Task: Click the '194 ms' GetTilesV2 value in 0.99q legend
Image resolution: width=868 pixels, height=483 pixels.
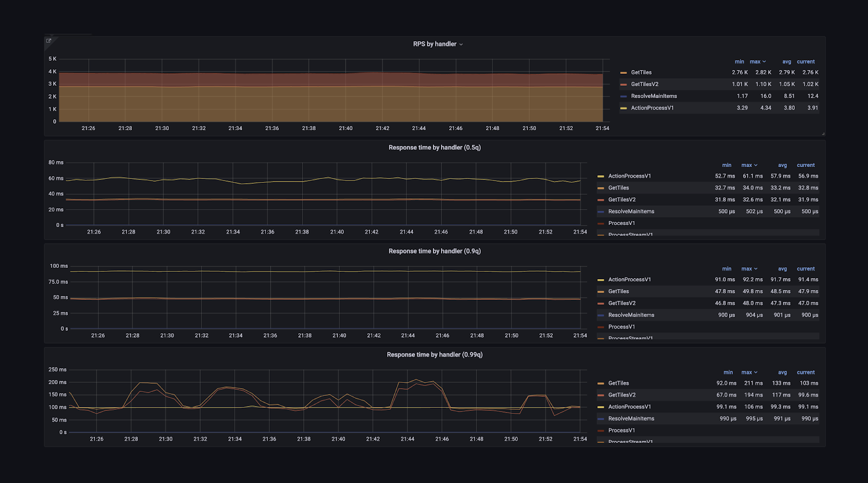Action: tap(753, 395)
